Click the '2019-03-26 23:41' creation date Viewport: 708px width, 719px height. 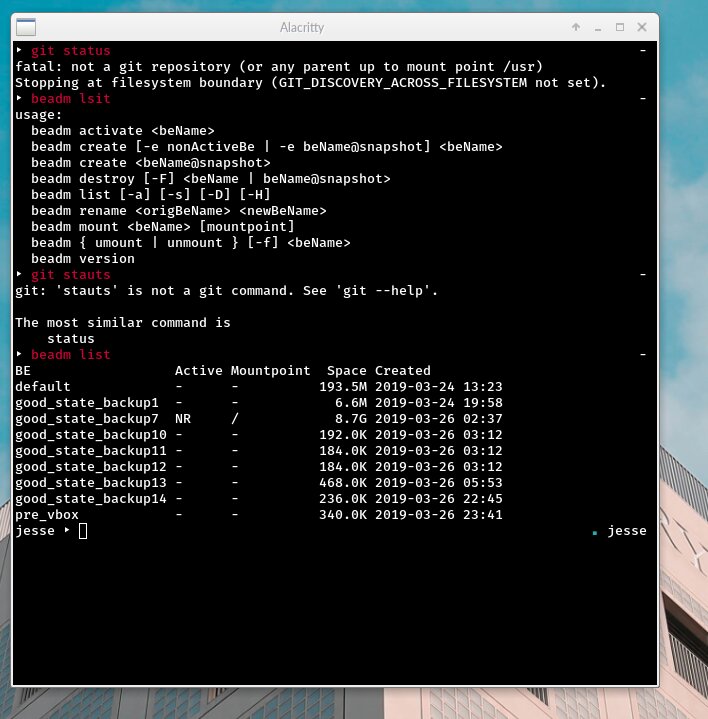pyautogui.click(x=438, y=515)
